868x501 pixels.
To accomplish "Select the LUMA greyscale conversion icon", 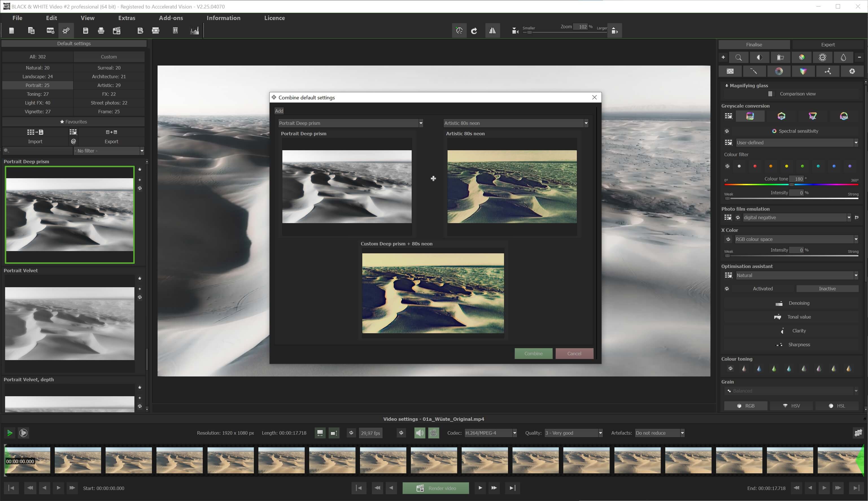I will tap(843, 116).
